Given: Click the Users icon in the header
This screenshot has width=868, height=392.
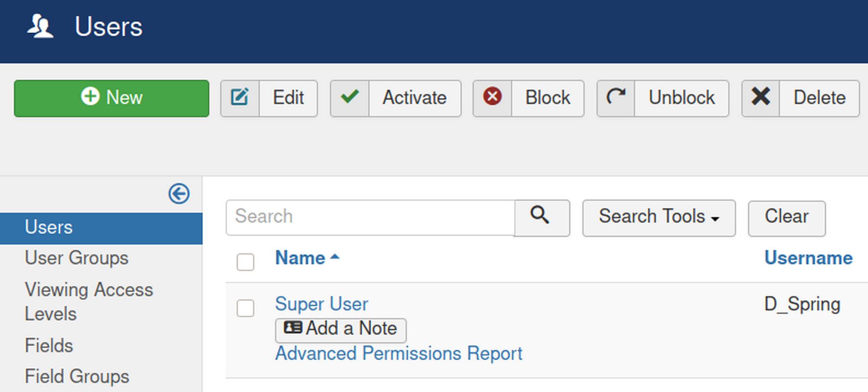Looking at the screenshot, I should pos(40,27).
